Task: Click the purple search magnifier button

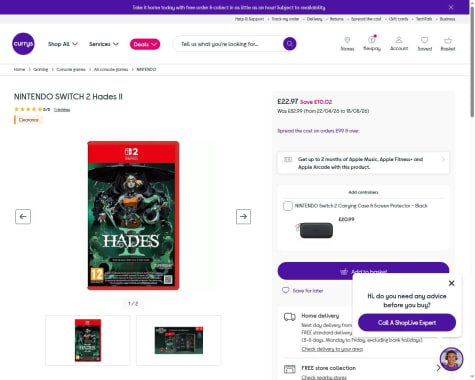Action: pyautogui.click(x=289, y=44)
